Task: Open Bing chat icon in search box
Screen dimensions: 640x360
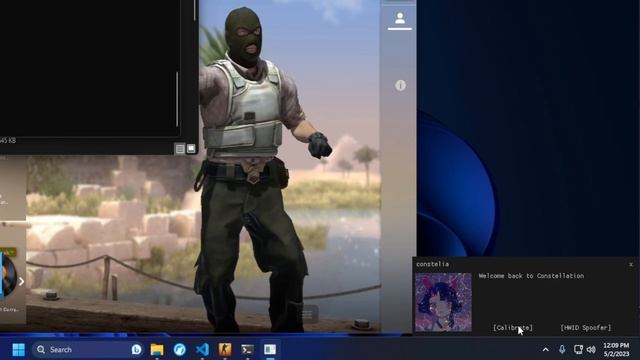Action: coord(136,349)
